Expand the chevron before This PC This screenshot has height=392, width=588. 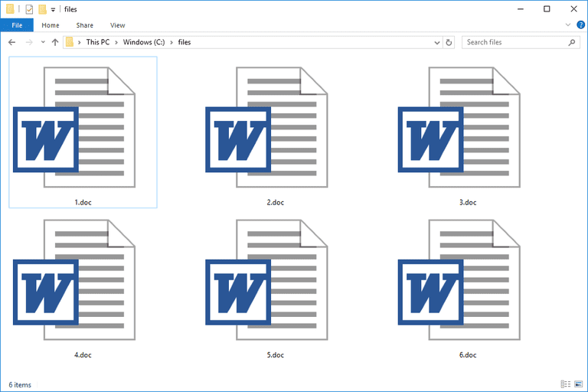[80, 42]
